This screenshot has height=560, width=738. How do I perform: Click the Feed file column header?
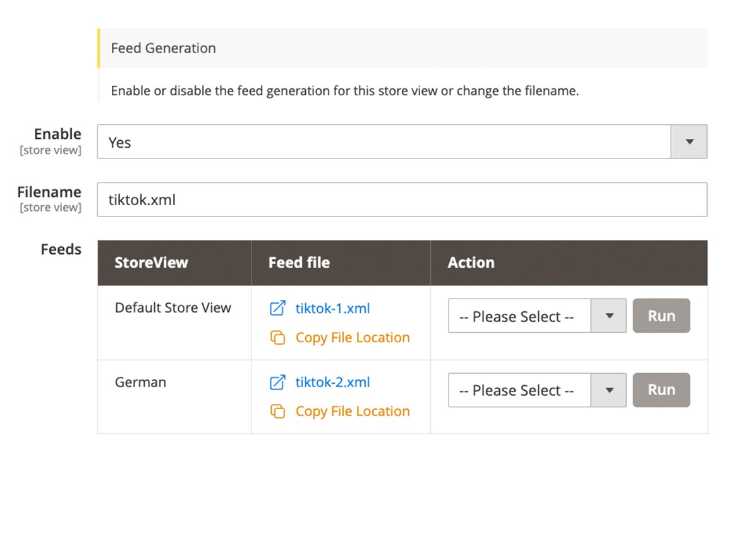[x=299, y=263]
